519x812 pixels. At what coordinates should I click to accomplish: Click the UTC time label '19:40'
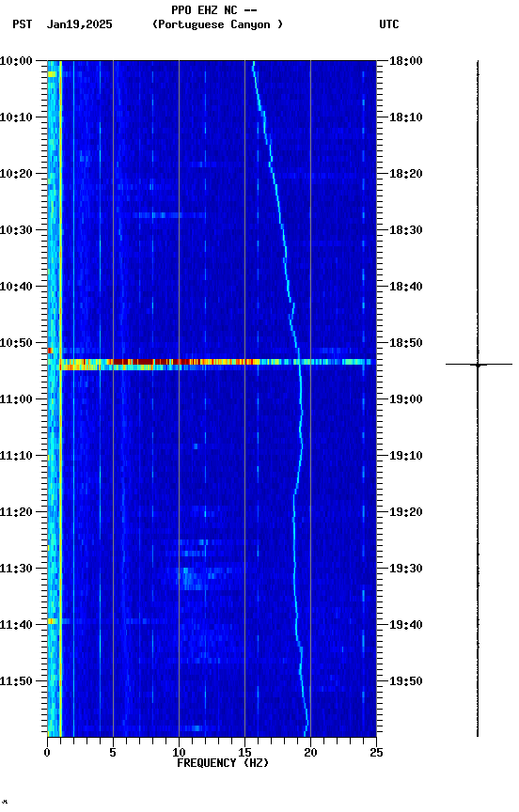(x=406, y=625)
